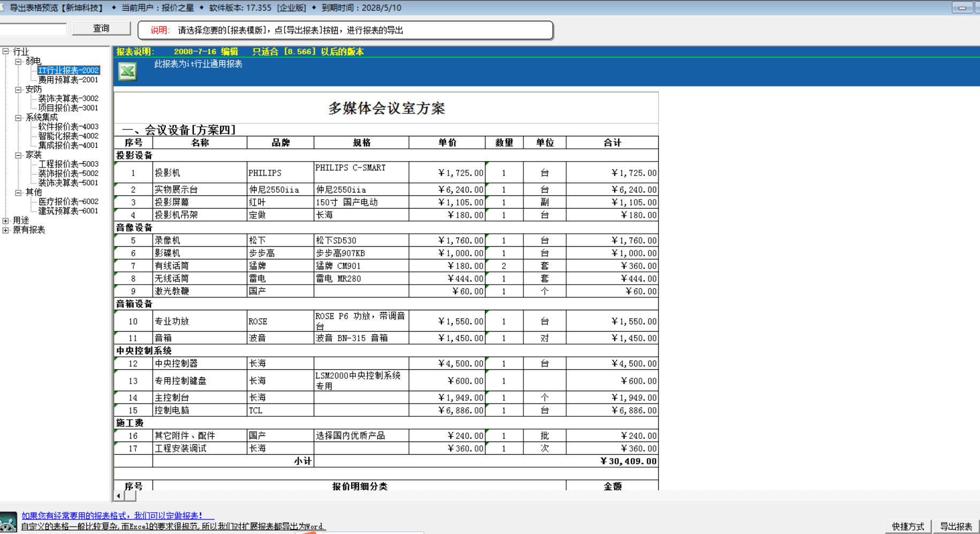980x534 pixels.
Task: Click the 快捷方式 button
Action: [908, 527]
